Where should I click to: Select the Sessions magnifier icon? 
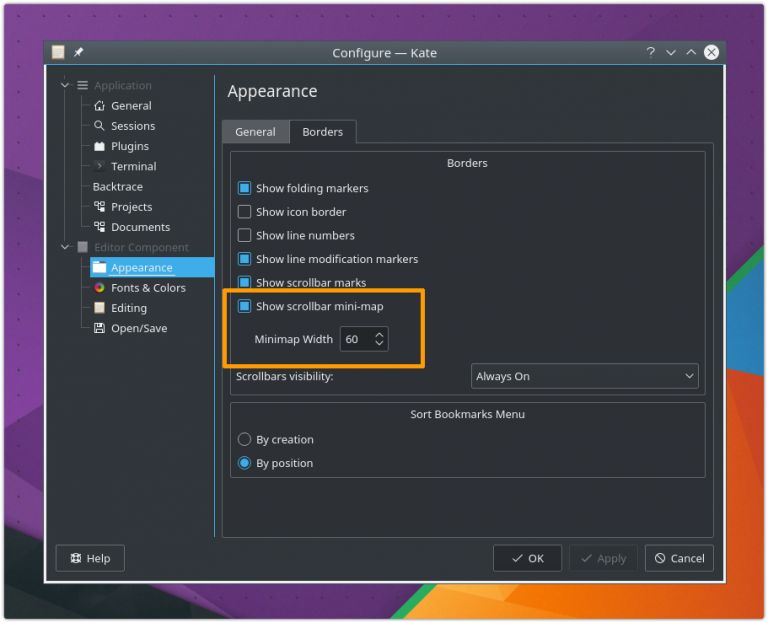pyautogui.click(x=99, y=126)
